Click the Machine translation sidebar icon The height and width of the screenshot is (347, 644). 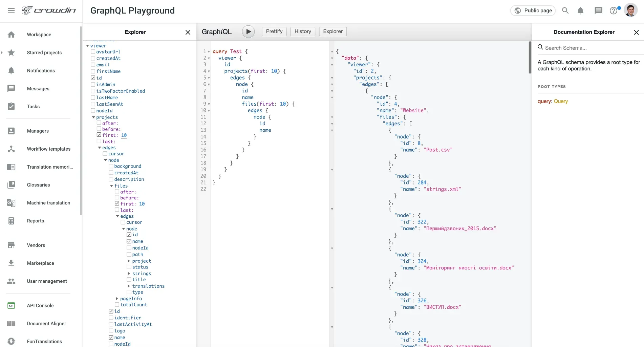(x=11, y=202)
